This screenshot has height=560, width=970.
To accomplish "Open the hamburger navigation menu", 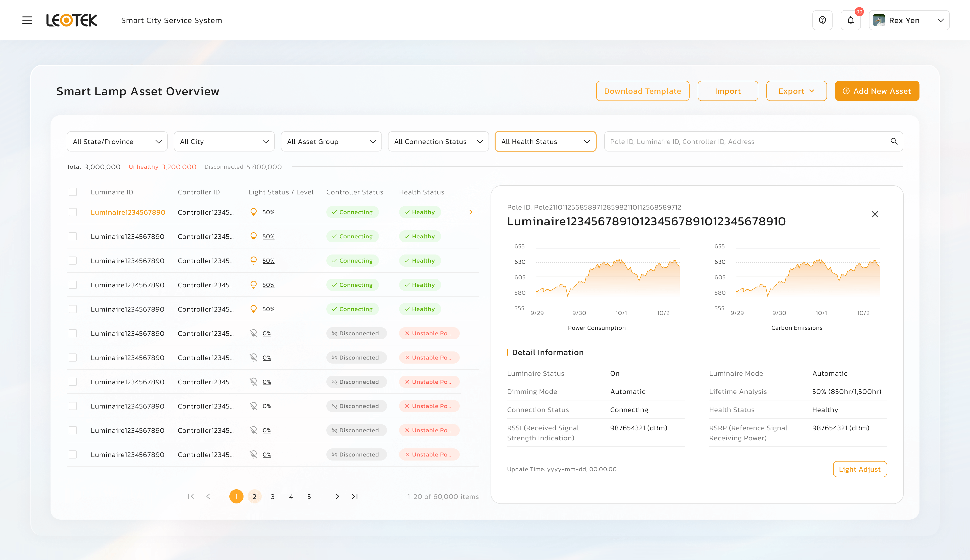I will click(x=27, y=20).
